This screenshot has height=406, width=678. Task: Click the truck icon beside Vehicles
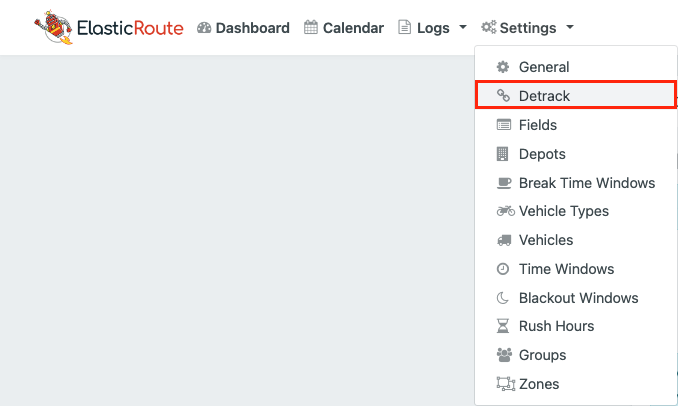click(504, 240)
